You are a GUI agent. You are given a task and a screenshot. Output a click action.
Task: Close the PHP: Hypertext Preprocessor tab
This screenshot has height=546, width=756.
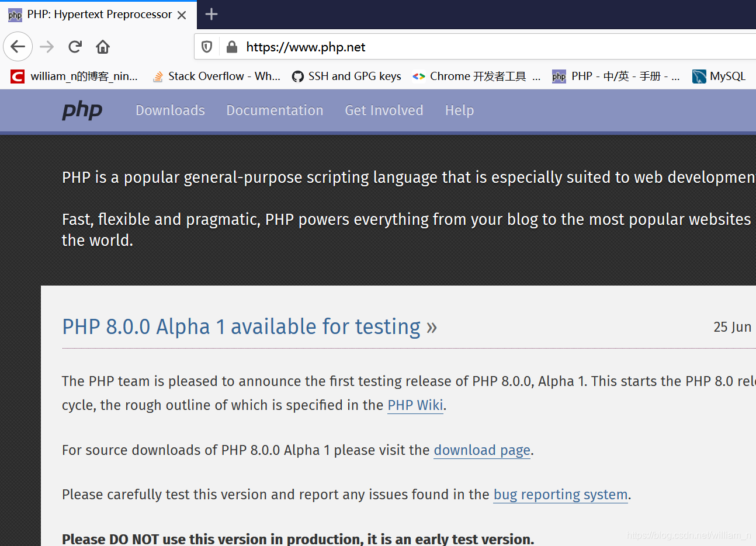tap(182, 15)
